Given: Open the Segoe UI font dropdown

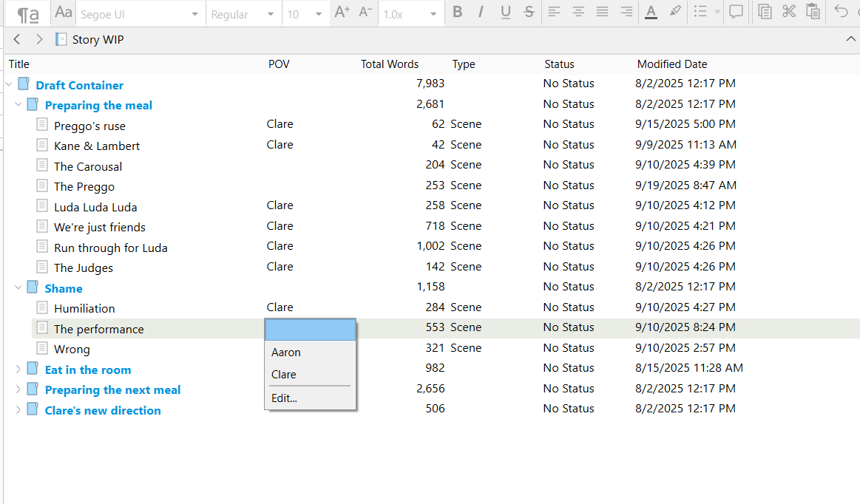Looking at the screenshot, I should (139, 14).
